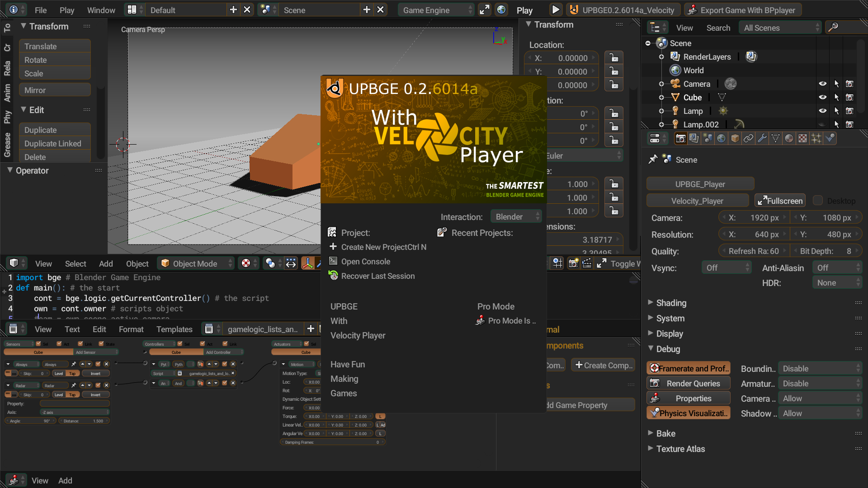The width and height of the screenshot is (868, 488).
Task: Open the Object Data tab (triangle icon)
Action: click(x=776, y=139)
